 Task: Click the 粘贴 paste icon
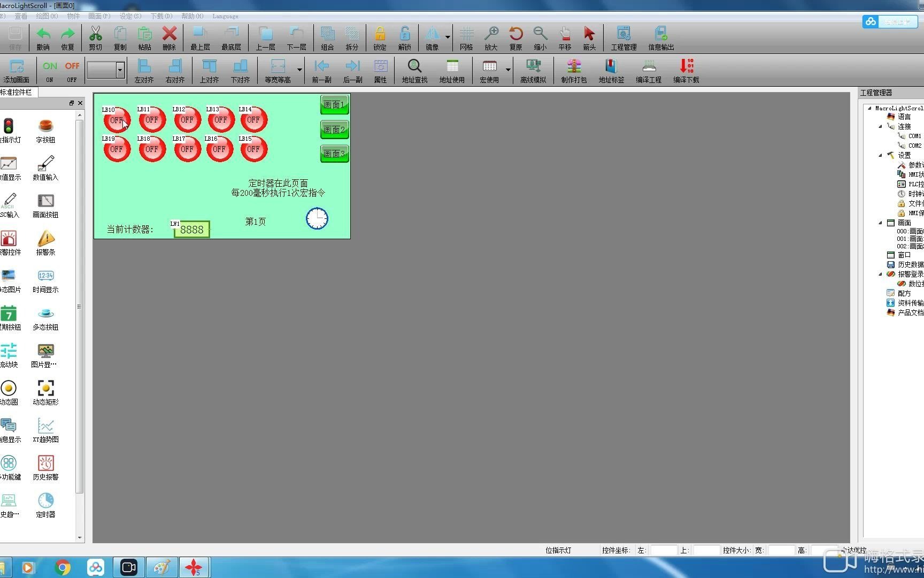tap(145, 38)
